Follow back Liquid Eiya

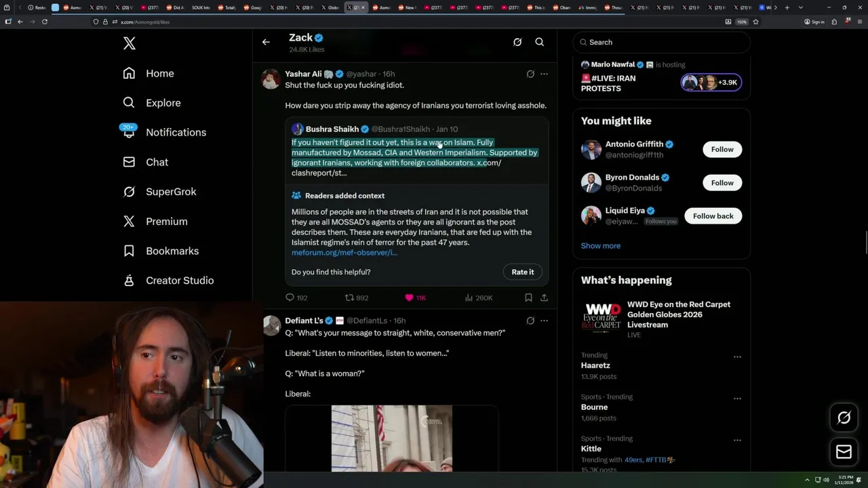coord(713,216)
